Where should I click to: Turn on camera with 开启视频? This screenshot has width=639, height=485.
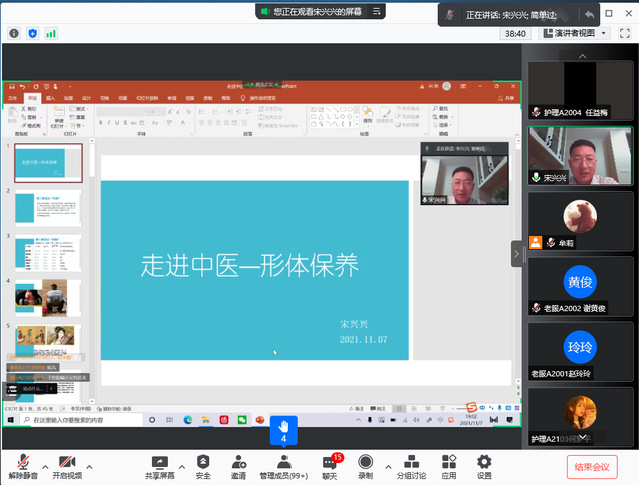[x=67, y=465]
